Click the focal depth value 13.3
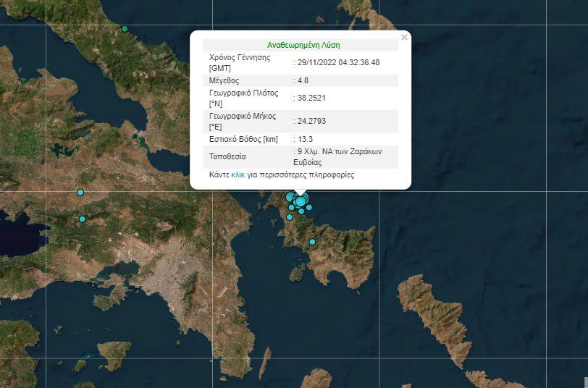This screenshot has width=588, height=388. pyautogui.click(x=305, y=138)
